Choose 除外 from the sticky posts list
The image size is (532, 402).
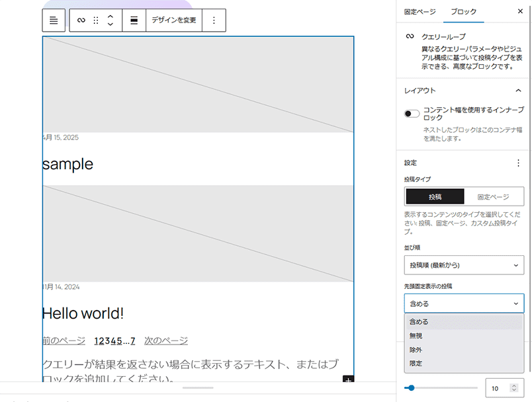coord(416,350)
